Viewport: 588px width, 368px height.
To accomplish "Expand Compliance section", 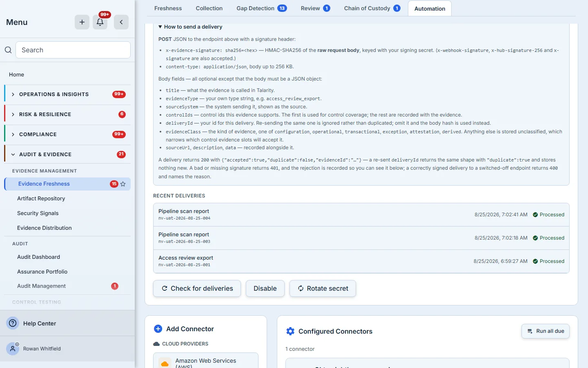I will (x=67, y=135).
